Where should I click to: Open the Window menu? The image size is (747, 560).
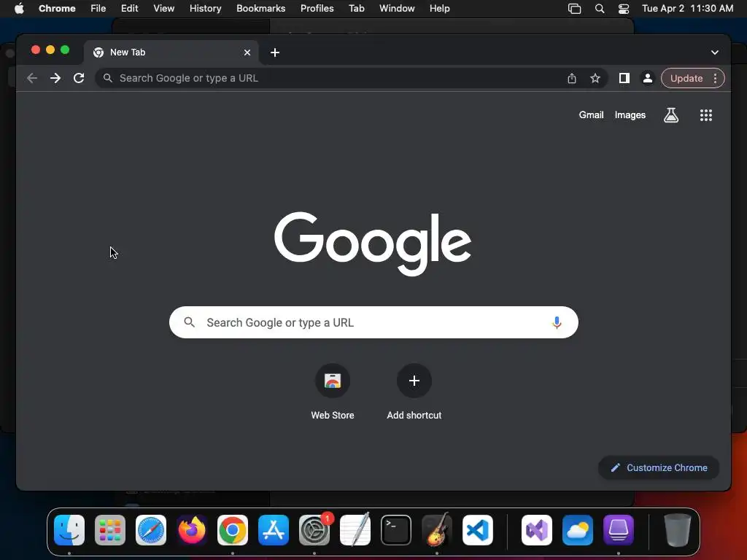tap(397, 8)
